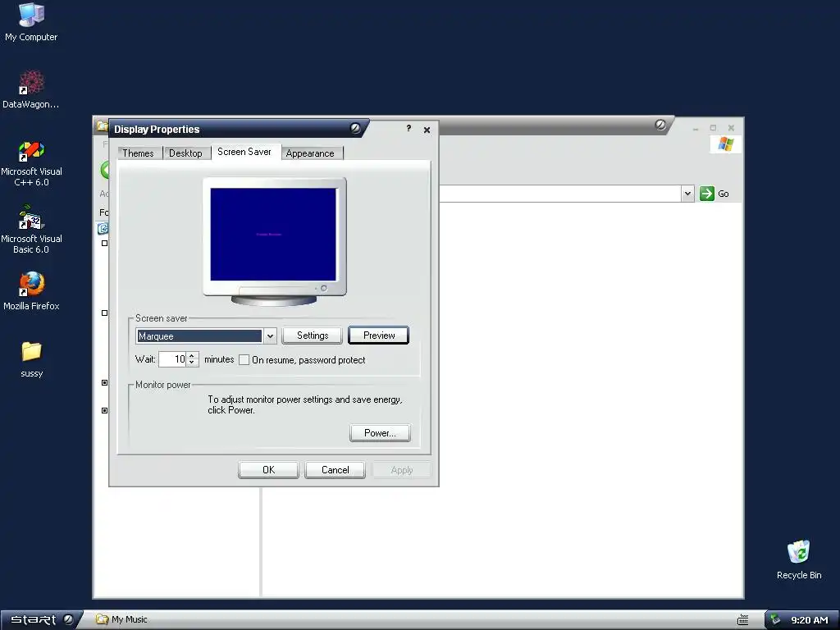The width and height of the screenshot is (840, 630).
Task: Enable On resume, password protect checkbox
Action: (244, 360)
